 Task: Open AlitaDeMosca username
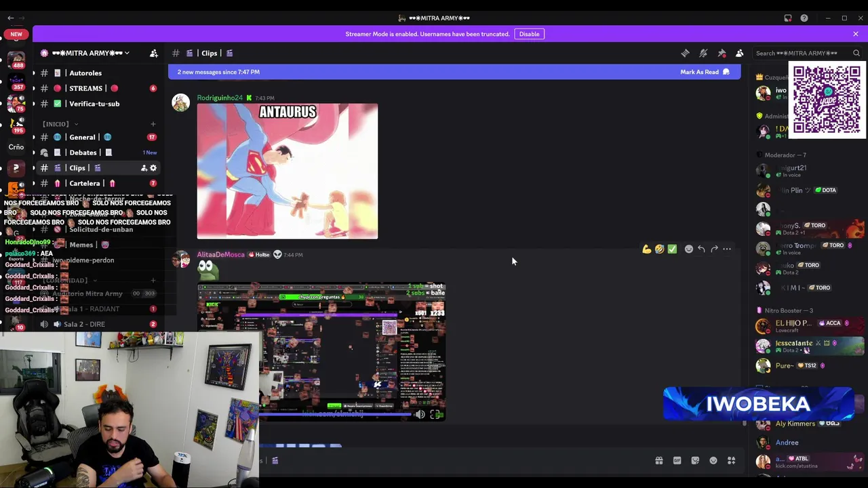(220, 255)
